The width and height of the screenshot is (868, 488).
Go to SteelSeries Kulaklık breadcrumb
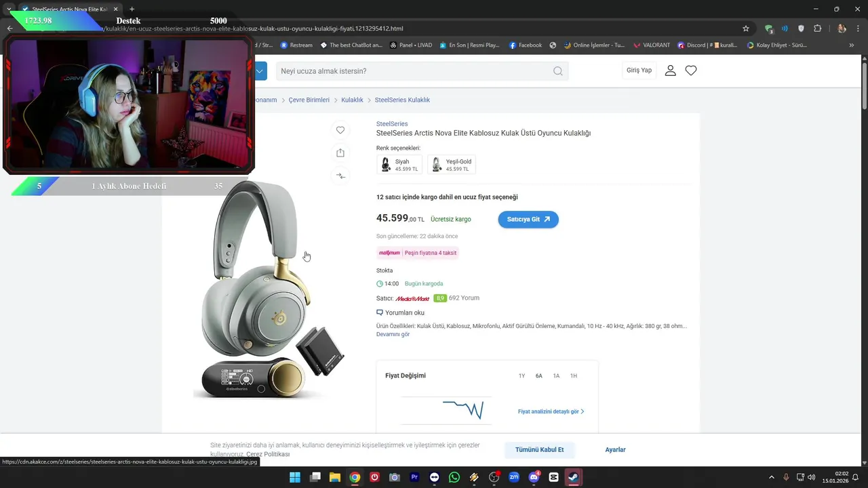point(402,100)
